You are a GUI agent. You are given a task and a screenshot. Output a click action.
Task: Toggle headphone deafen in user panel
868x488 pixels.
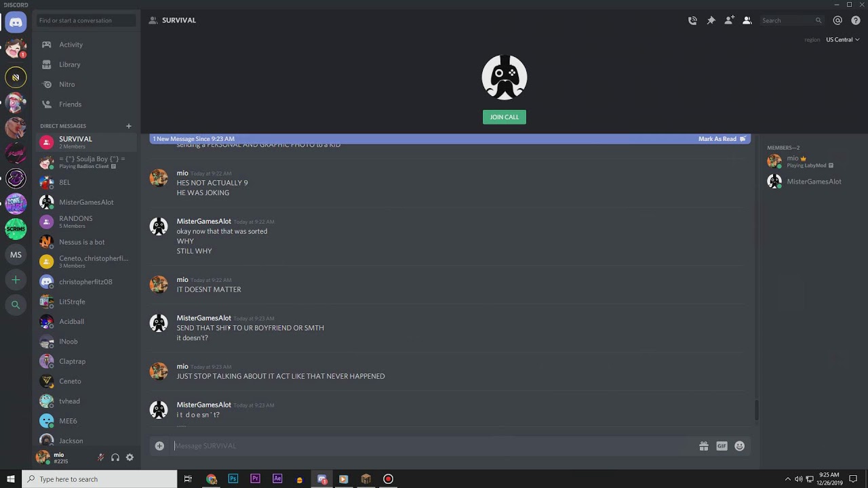[115, 457]
